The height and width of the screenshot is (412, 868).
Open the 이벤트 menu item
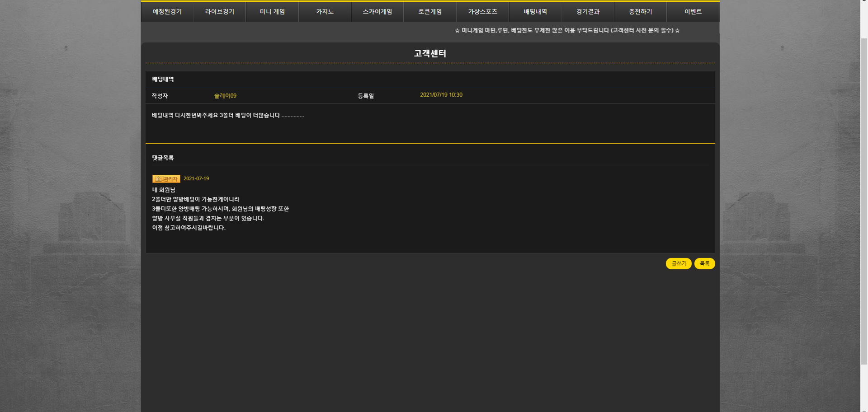click(x=693, y=12)
